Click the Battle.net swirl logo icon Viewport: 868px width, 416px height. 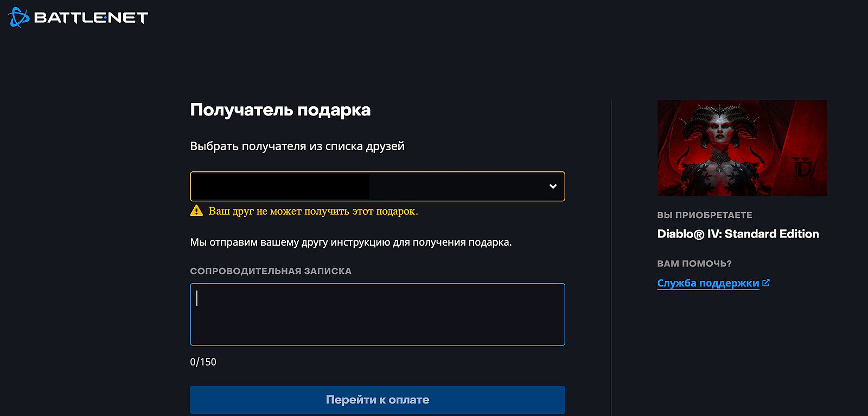[x=18, y=17]
